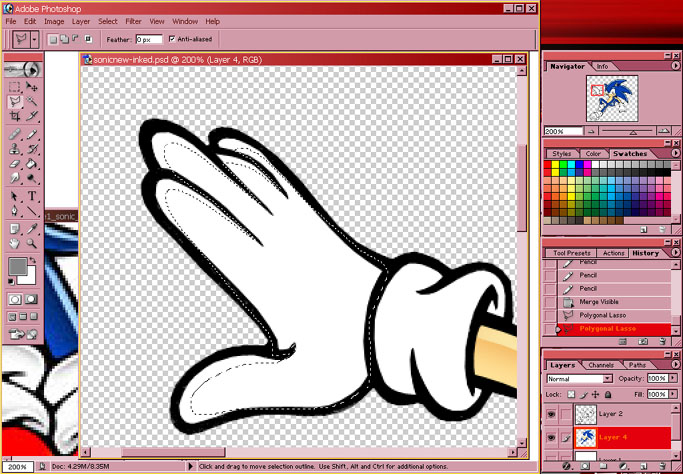
Task: Open Navigator palette menu arrow
Action: click(675, 66)
